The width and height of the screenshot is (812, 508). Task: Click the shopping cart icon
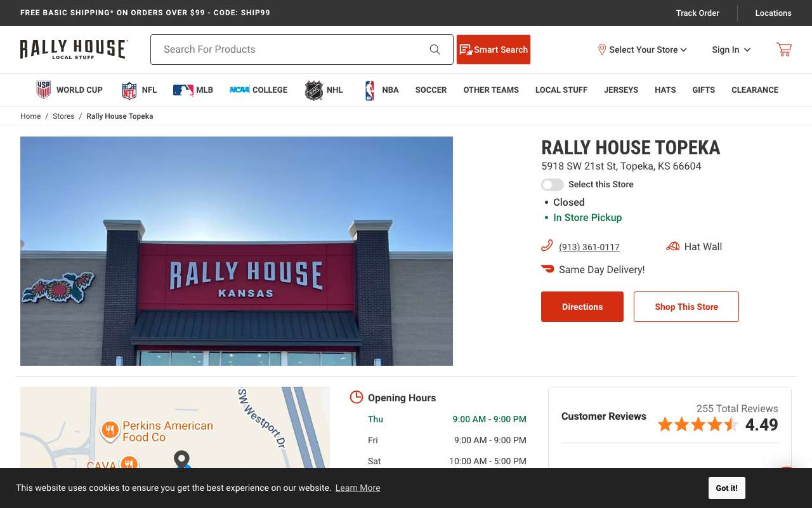point(783,50)
